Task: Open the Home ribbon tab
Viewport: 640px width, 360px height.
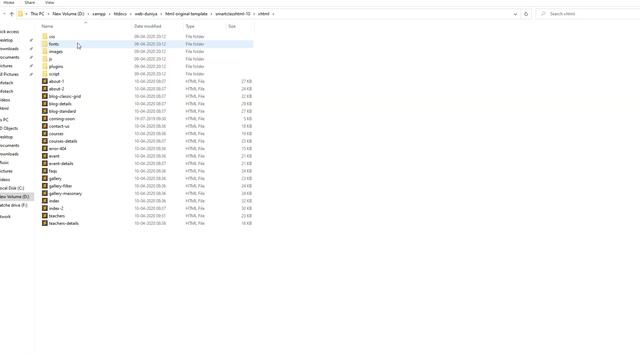Action: pos(9,2)
